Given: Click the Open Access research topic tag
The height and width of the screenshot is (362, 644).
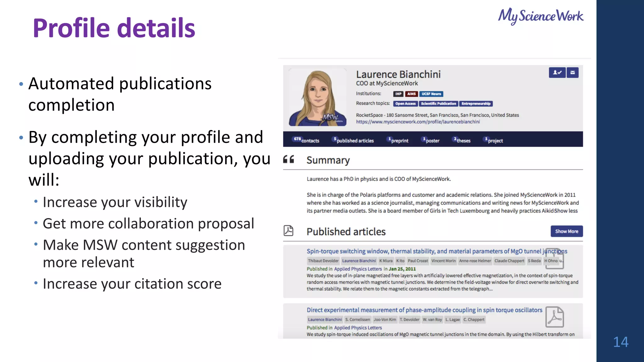Looking at the screenshot, I should coord(405,104).
